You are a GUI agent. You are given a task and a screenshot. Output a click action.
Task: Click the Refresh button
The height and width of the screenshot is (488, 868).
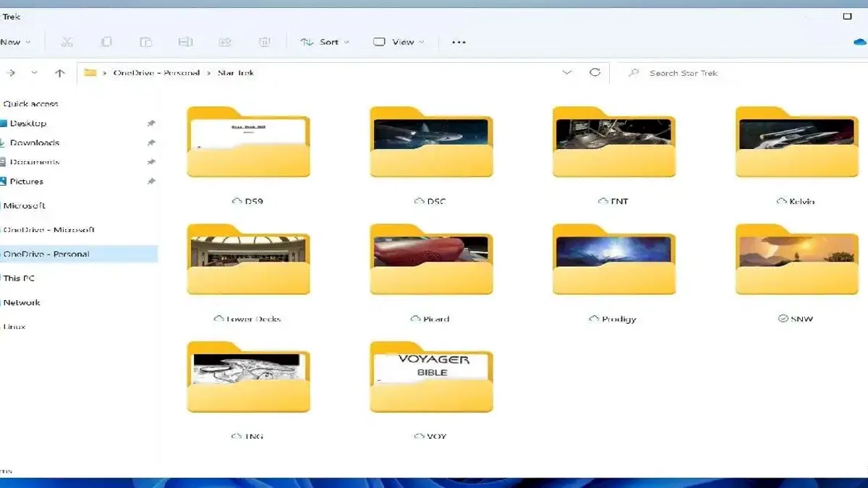(595, 72)
